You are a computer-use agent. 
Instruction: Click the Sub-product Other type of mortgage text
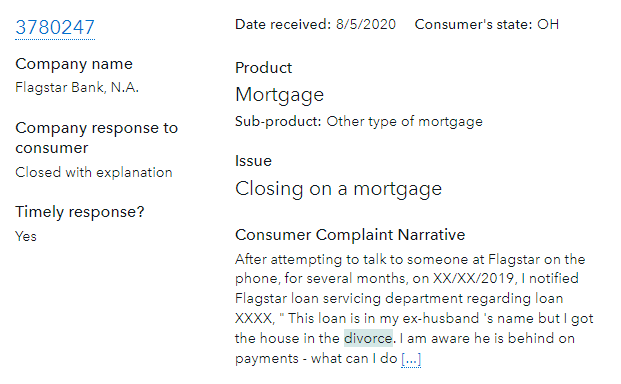(x=359, y=122)
